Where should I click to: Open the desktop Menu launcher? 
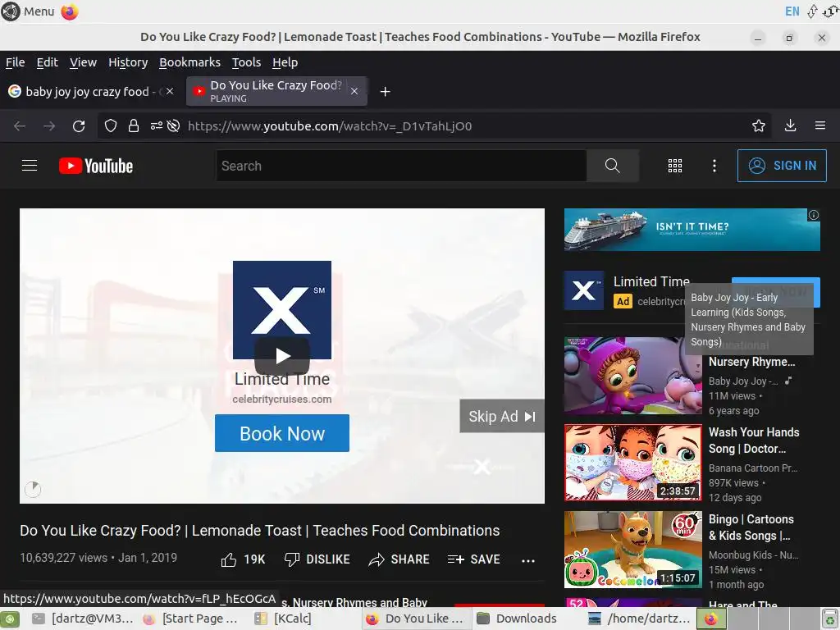[28, 11]
